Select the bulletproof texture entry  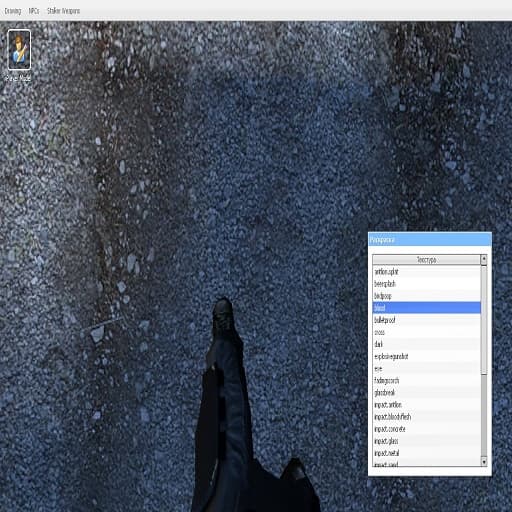pos(426,320)
